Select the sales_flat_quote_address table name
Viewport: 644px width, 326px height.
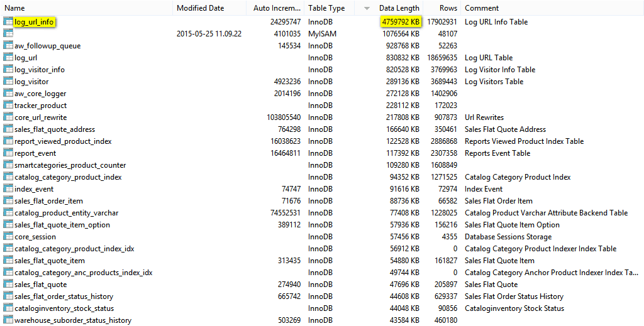point(55,129)
